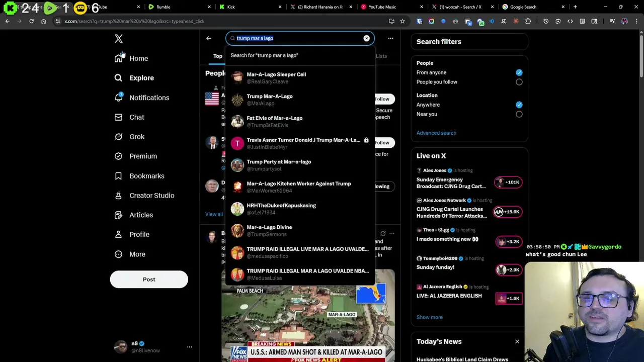Close the Today's News panel
The image size is (644, 362).
[517, 342]
